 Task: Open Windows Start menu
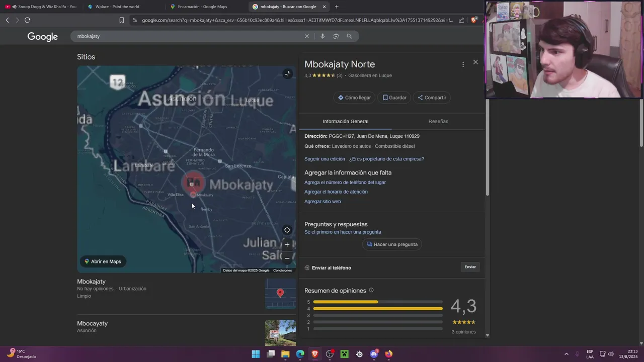(x=256, y=354)
